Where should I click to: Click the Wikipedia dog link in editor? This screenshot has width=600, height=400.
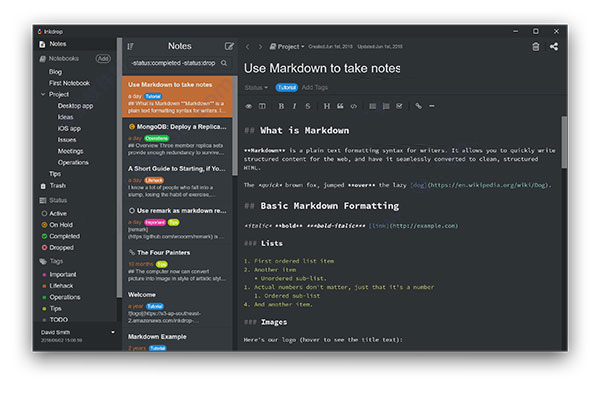click(x=481, y=185)
